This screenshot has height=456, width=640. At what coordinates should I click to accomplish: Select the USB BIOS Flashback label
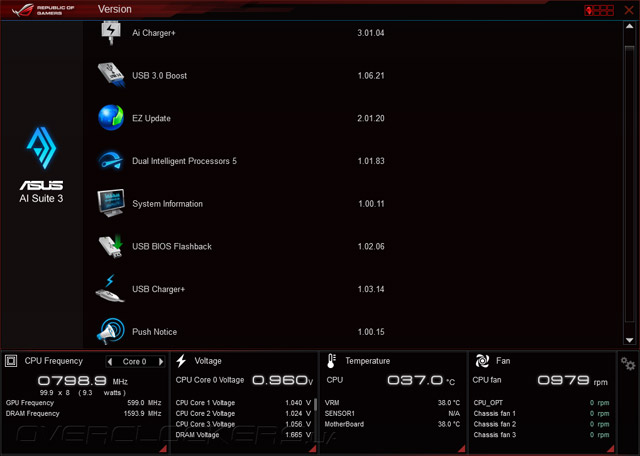172,246
